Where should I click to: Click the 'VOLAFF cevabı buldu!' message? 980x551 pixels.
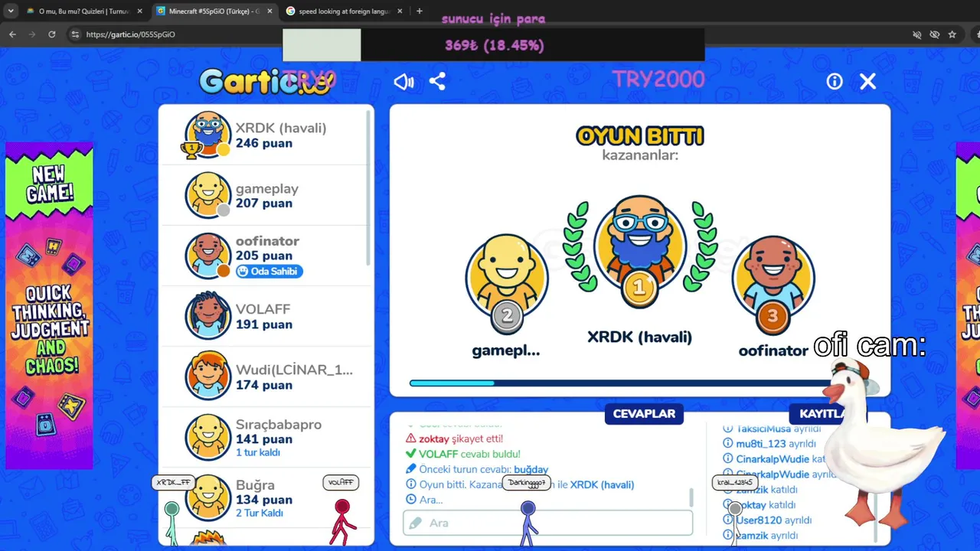(462, 454)
